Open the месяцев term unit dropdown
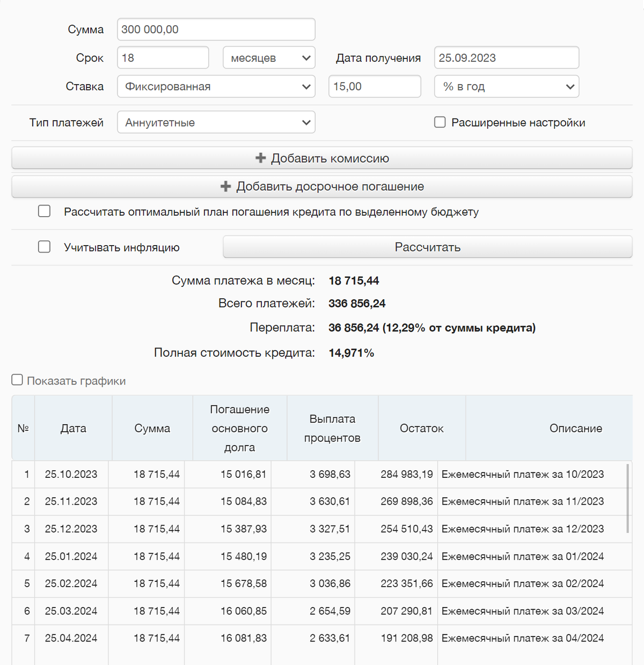This screenshot has width=644, height=665. pyautogui.click(x=269, y=58)
